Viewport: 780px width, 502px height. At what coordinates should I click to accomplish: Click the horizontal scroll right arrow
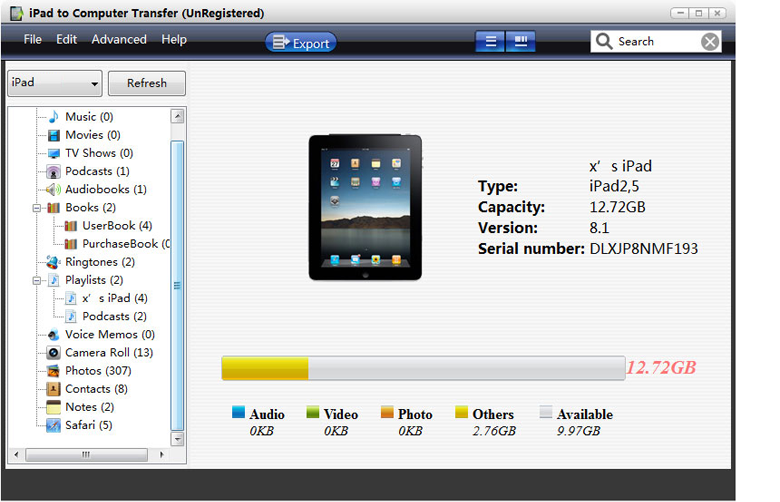coord(161,455)
